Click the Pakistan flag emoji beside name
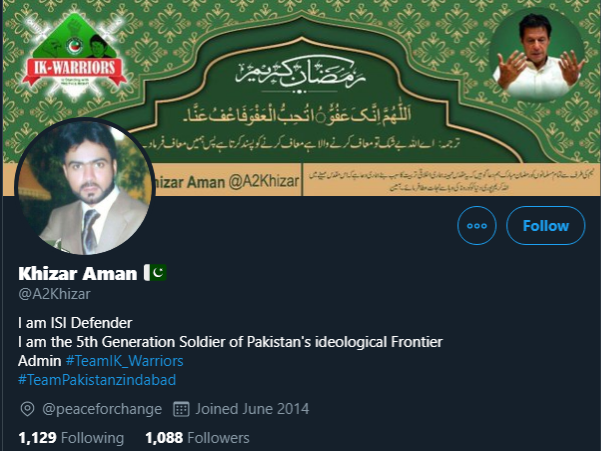This screenshot has height=451, width=601. coord(155,272)
